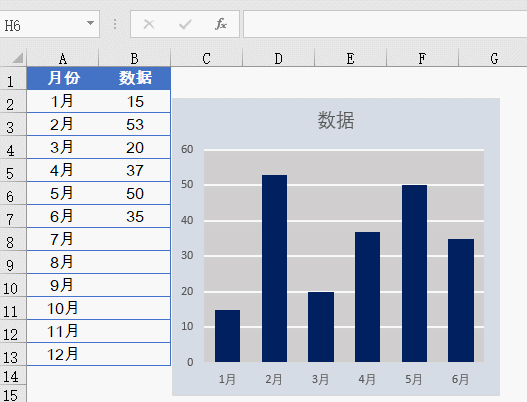Click the 数据 header cell in column B
Viewport: 527px width, 402px height.
point(135,78)
